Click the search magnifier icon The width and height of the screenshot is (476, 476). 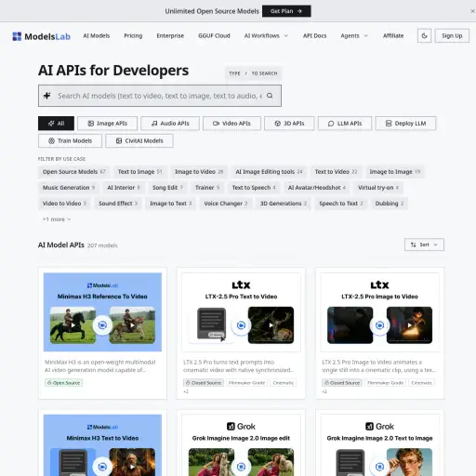(270, 96)
